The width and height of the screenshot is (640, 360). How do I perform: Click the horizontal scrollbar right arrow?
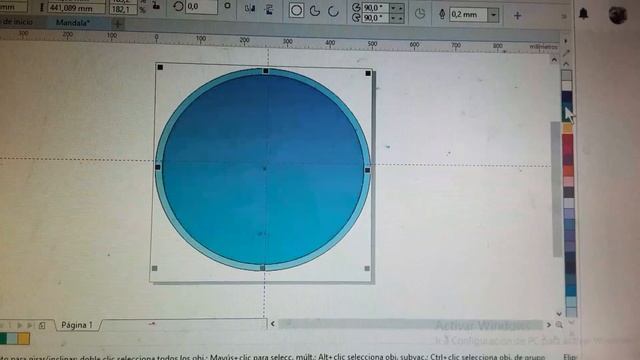(x=549, y=325)
